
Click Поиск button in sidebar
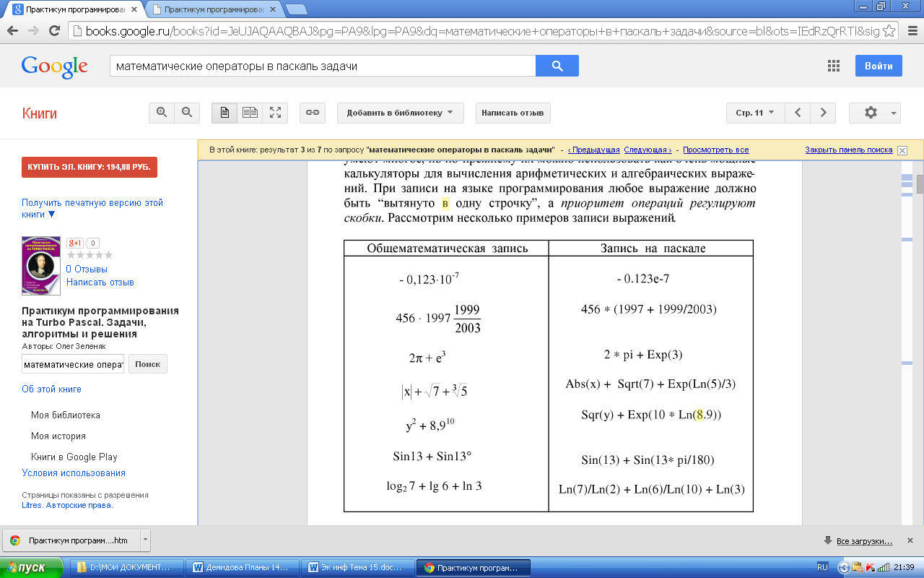[147, 364]
